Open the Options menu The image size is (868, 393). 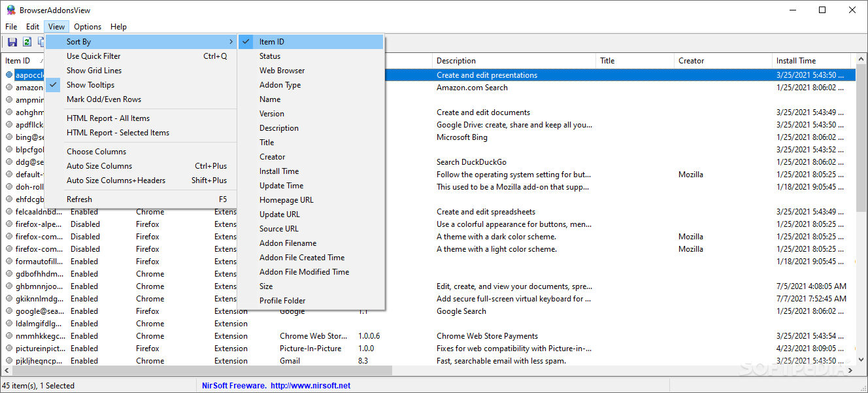[88, 27]
